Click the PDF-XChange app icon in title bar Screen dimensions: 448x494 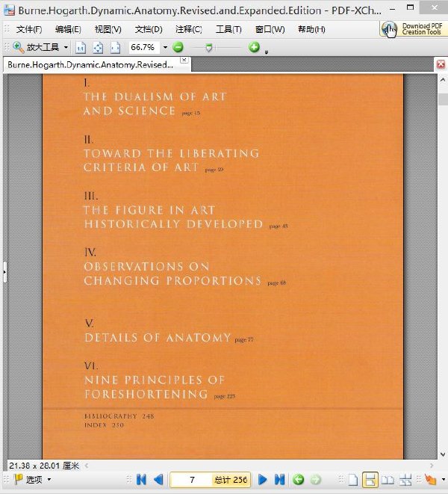point(9,10)
